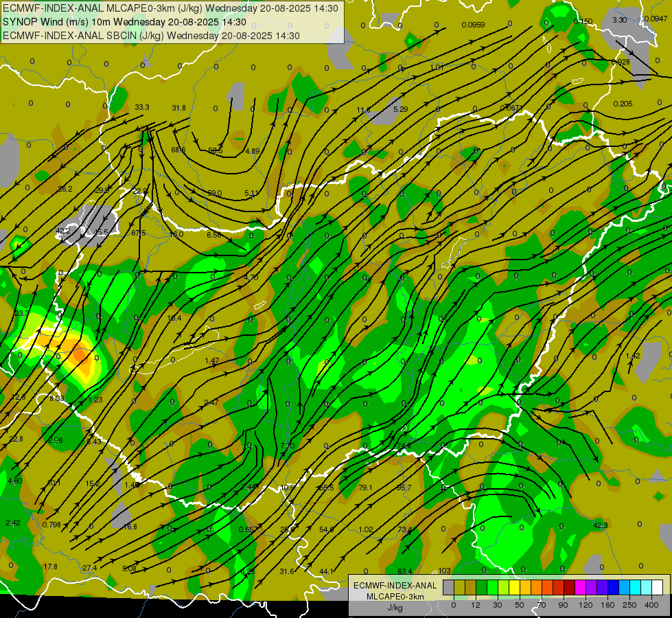
Task: Click the legend label 50
Action: (x=520, y=605)
